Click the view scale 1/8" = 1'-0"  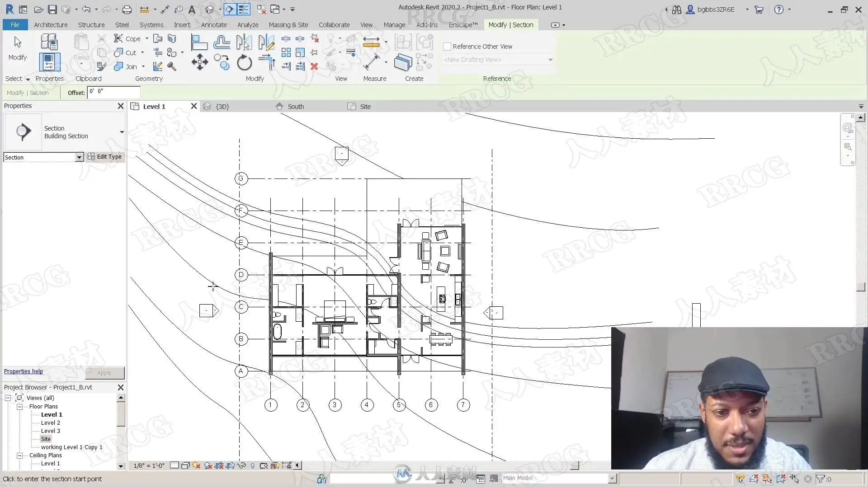coord(149,465)
